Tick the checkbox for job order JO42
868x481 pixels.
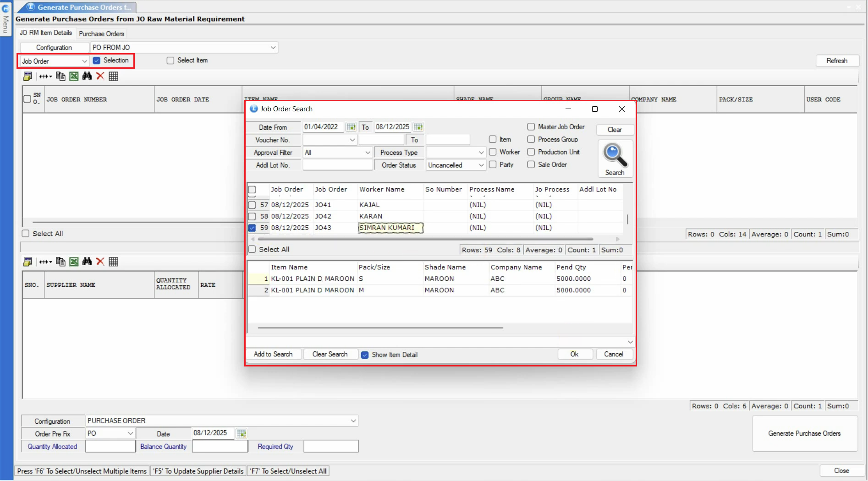click(252, 216)
